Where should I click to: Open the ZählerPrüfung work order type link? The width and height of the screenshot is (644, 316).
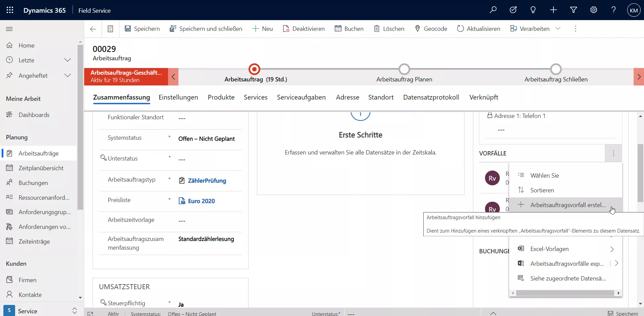click(207, 181)
